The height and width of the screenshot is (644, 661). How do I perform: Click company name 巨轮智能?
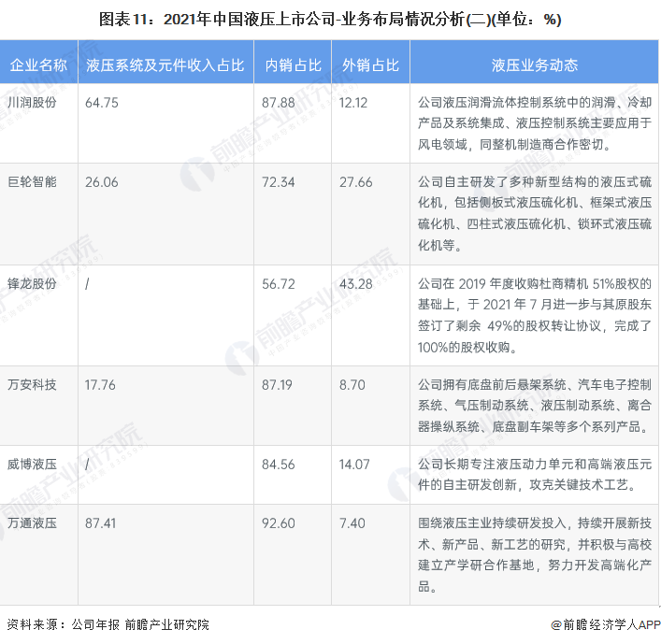(32, 182)
